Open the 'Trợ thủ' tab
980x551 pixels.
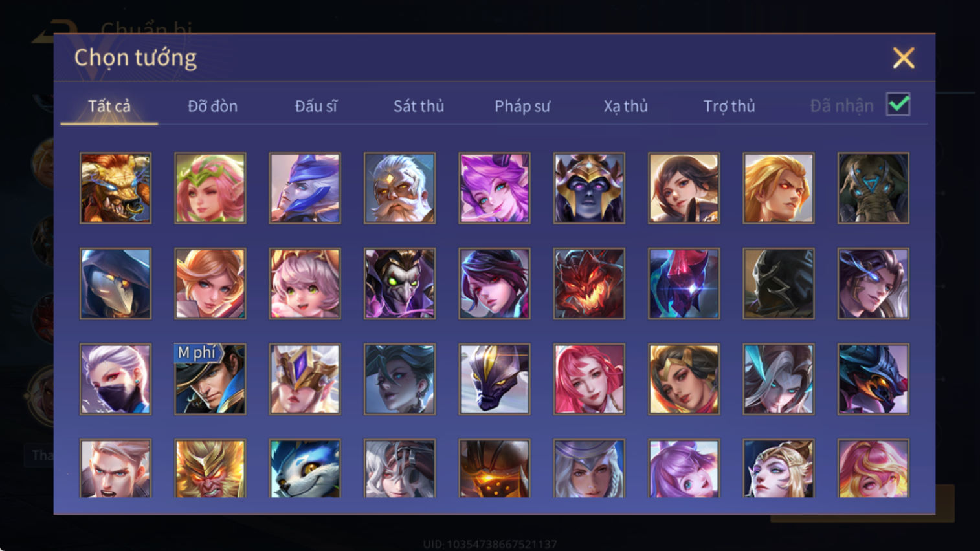[729, 106]
